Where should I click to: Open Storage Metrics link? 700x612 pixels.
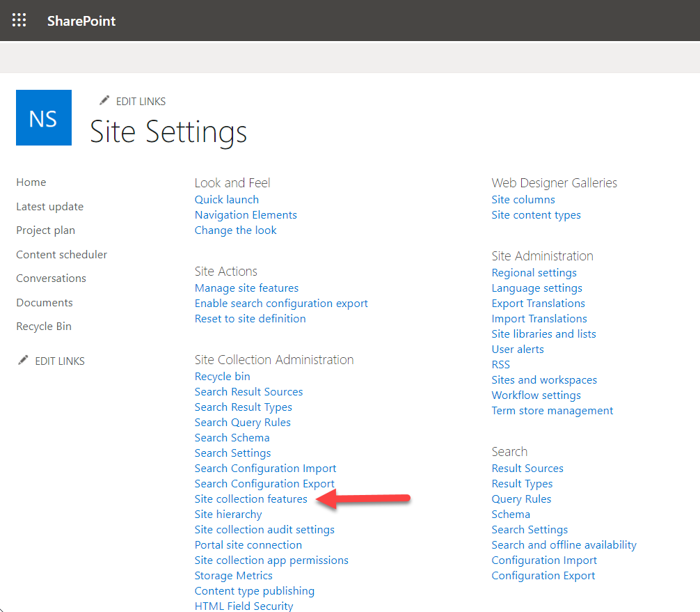234,576
